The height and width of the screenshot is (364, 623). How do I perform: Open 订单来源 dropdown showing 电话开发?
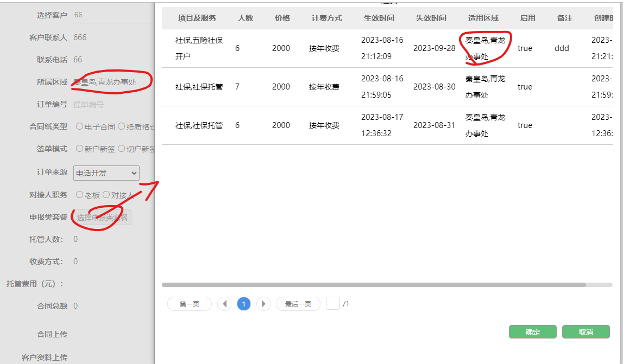click(106, 173)
